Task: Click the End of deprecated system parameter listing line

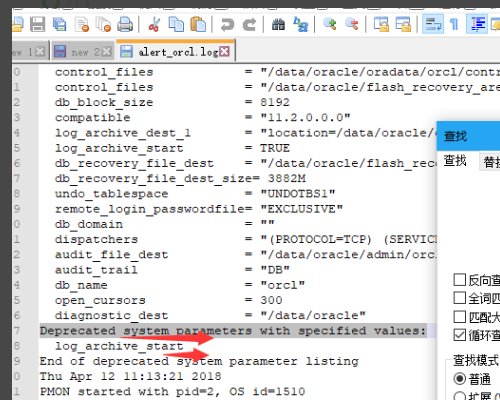Action: coord(199,361)
